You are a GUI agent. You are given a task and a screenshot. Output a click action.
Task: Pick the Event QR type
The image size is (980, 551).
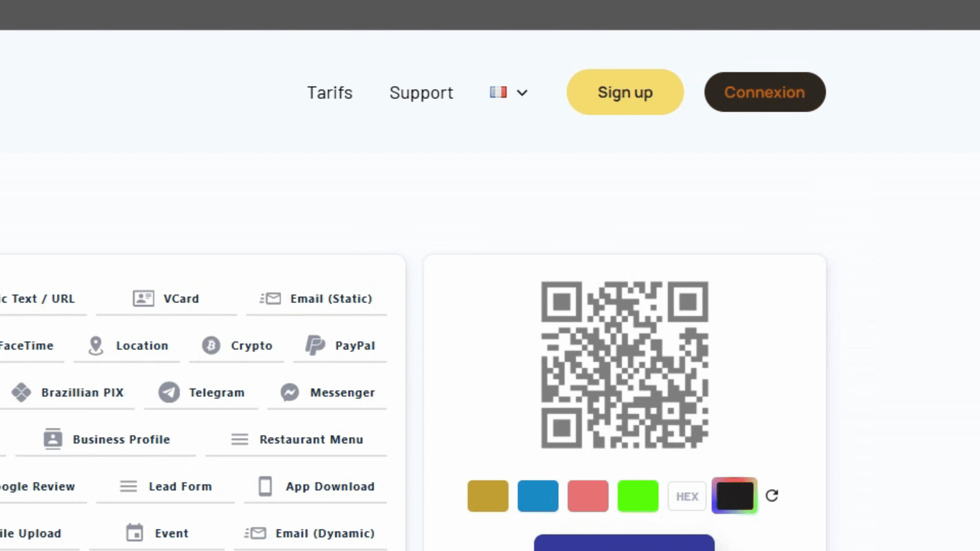(157, 534)
